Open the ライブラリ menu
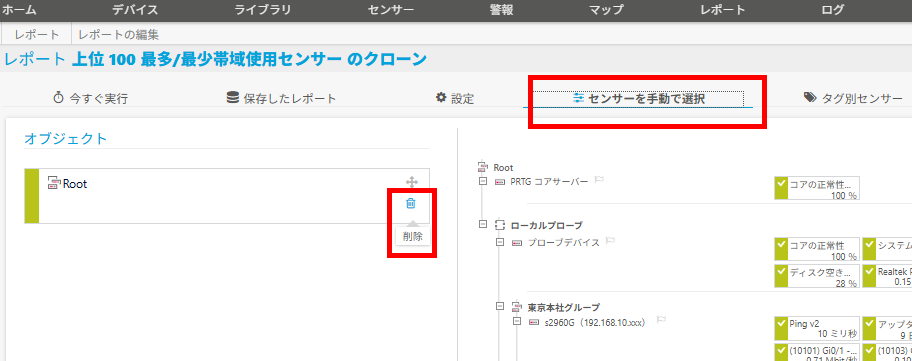Viewport: 912px width, 361px height. pos(263,10)
